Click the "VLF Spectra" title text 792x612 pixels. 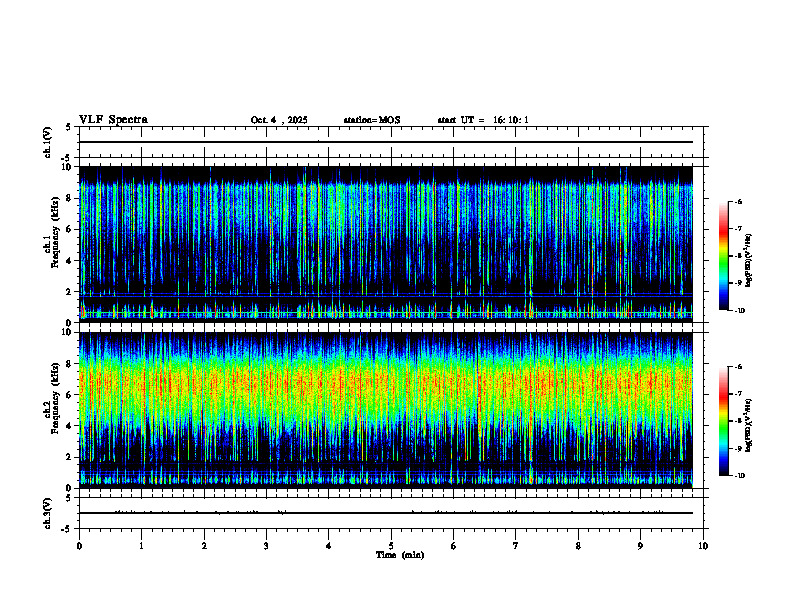click(113, 120)
